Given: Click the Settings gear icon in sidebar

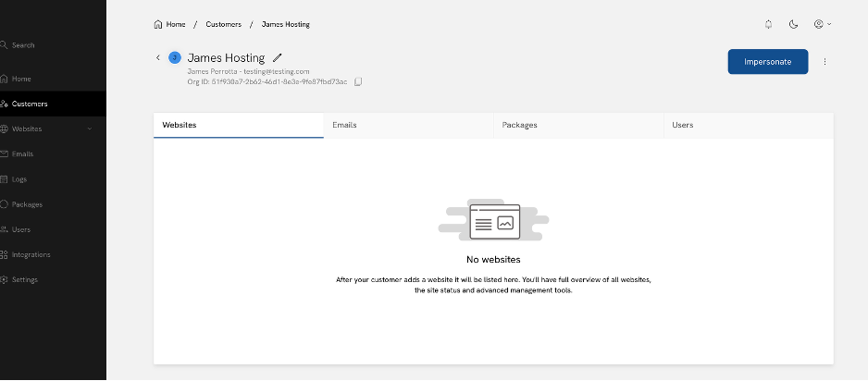Looking at the screenshot, I should point(4,280).
